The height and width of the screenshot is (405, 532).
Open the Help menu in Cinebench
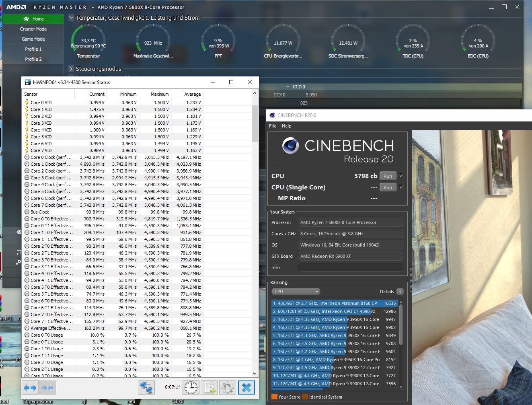pyautogui.click(x=287, y=126)
